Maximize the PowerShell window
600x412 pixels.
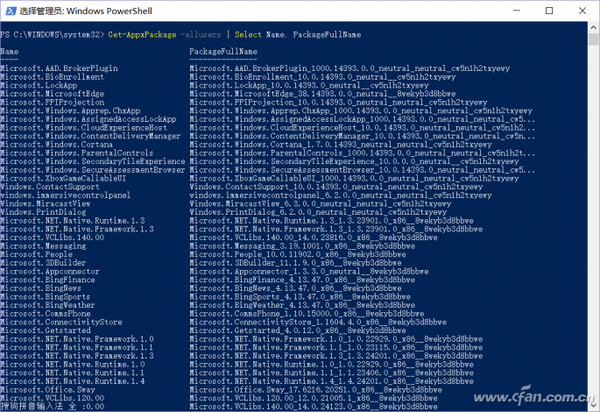click(x=553, y=10)
